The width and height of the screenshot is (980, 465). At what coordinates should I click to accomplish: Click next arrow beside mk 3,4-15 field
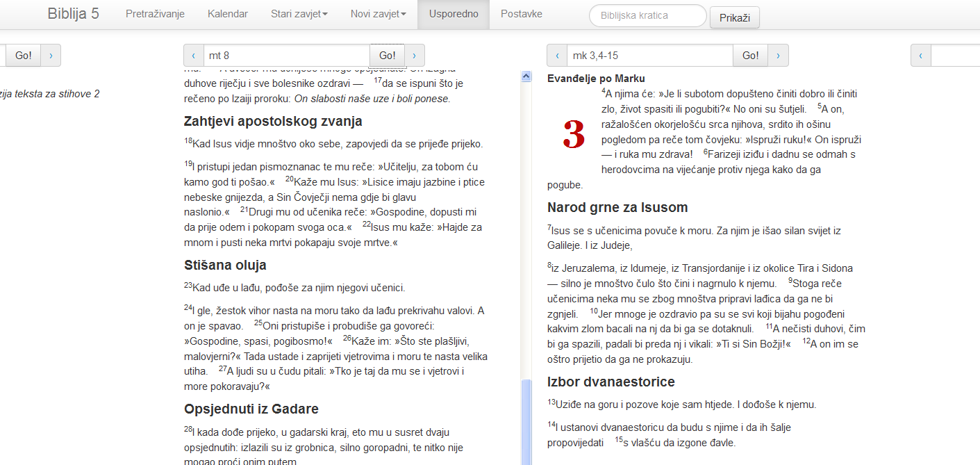tap(778, 56)
